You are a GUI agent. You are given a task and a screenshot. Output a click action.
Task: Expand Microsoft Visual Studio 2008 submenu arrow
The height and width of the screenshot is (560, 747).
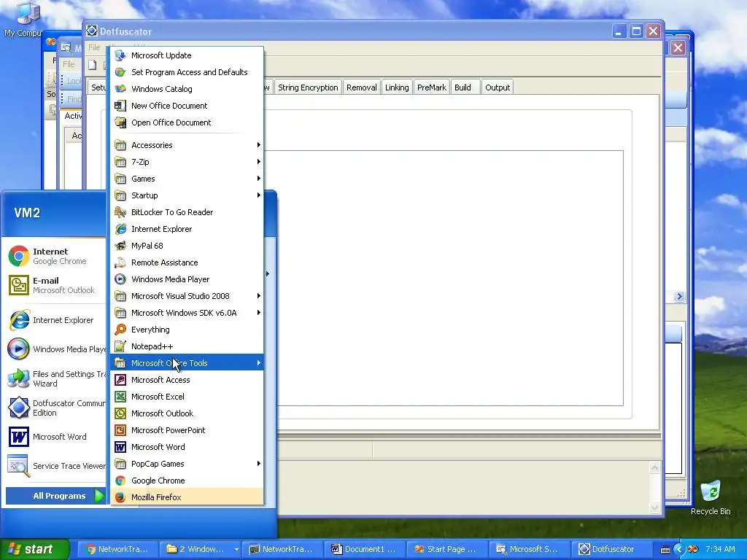[x=259, y=296]
